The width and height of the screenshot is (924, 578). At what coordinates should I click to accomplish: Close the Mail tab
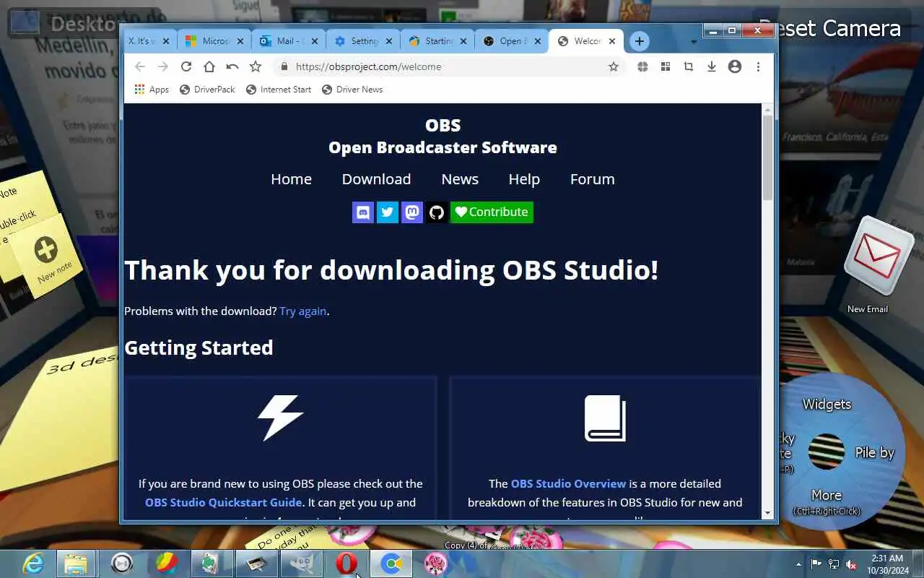pos(315,41)
